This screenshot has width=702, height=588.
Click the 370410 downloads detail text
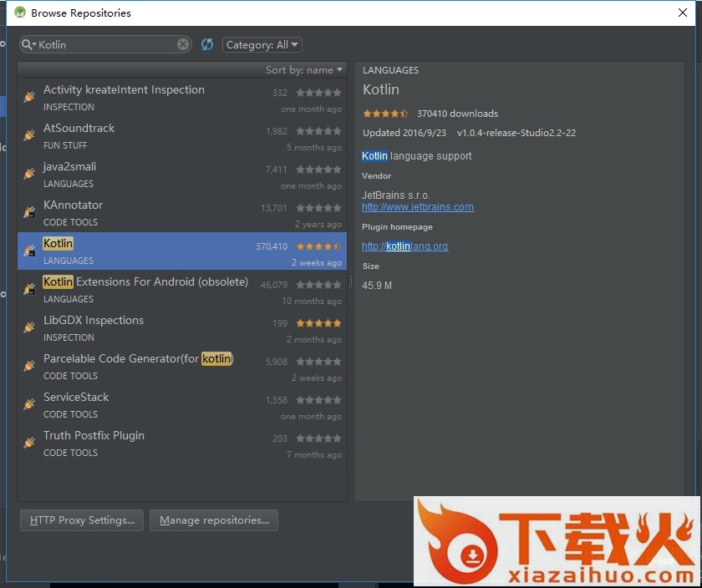[x=458, y=114]
